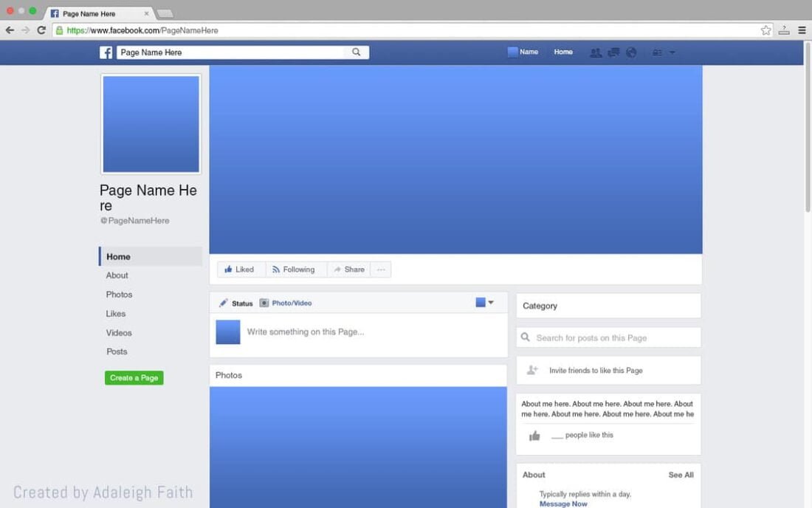Open the Notifications globe icon
The image size is (812, 508).
631,52
